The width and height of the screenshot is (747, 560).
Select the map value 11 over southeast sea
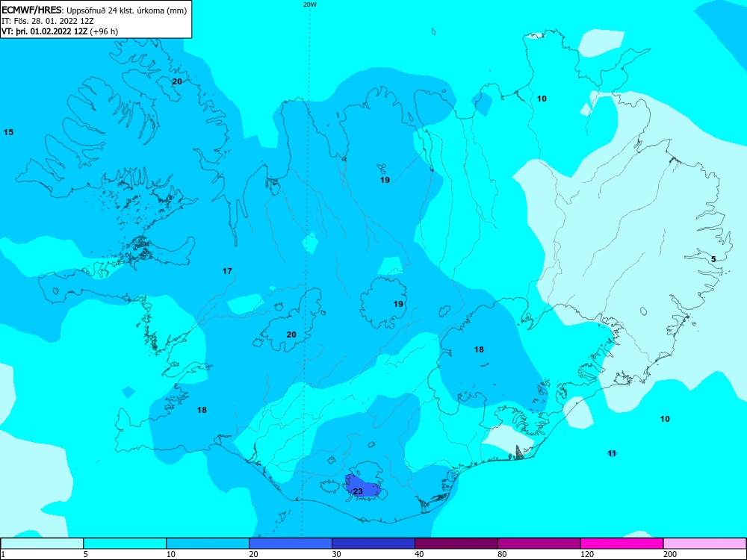[x=613, y=453]
